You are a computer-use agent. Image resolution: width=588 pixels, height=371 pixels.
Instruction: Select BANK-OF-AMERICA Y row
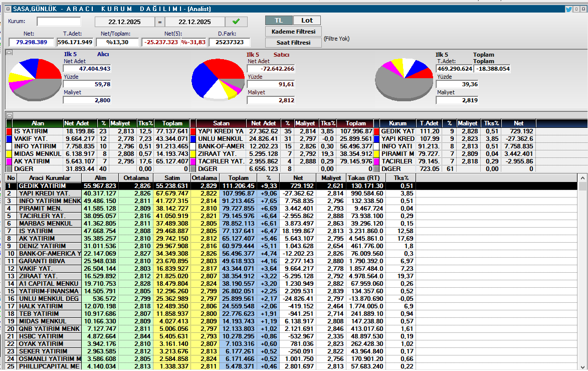click(291, 254)
